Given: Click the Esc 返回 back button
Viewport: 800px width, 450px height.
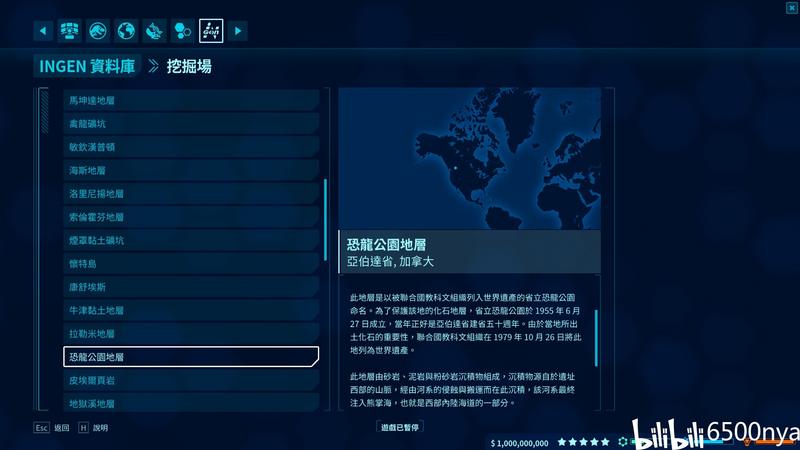Looking at the screenshot, I should click(x=52, y=428).
